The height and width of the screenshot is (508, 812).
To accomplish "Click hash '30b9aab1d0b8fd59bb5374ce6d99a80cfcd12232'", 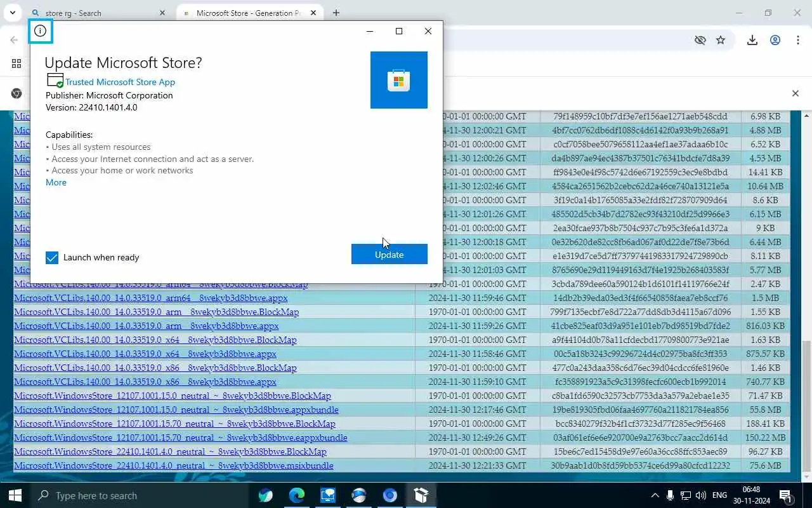I will [641, 465].
